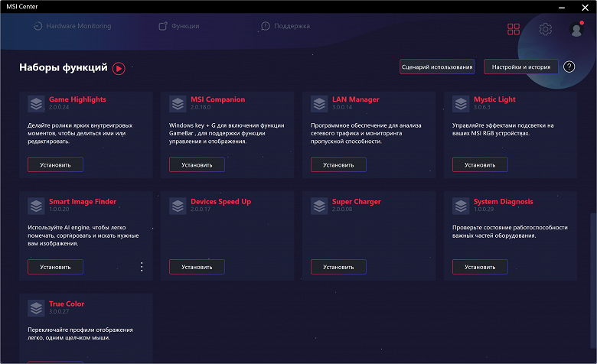Click the Game Highlights layers icon

pyautogui.click(x=36, y=103)
